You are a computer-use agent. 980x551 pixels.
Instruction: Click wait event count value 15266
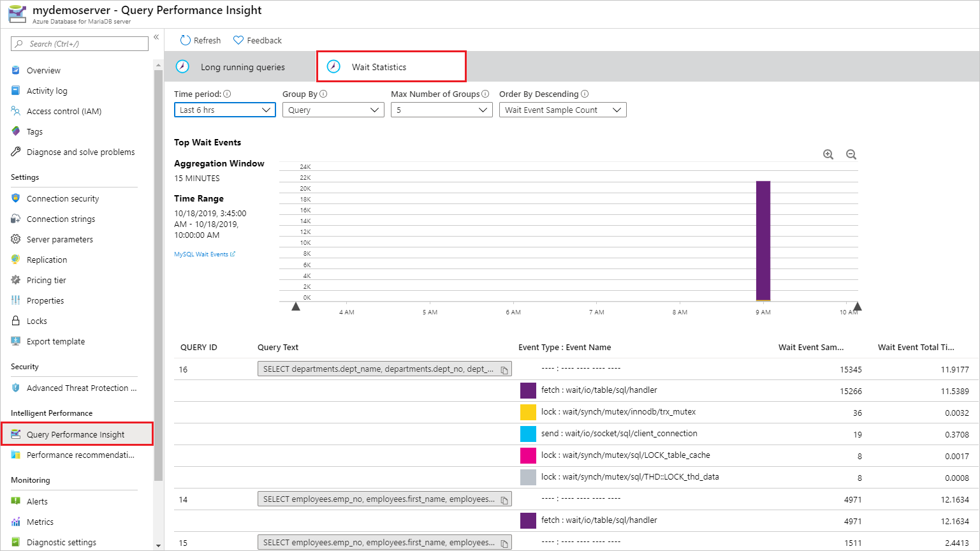851,391
